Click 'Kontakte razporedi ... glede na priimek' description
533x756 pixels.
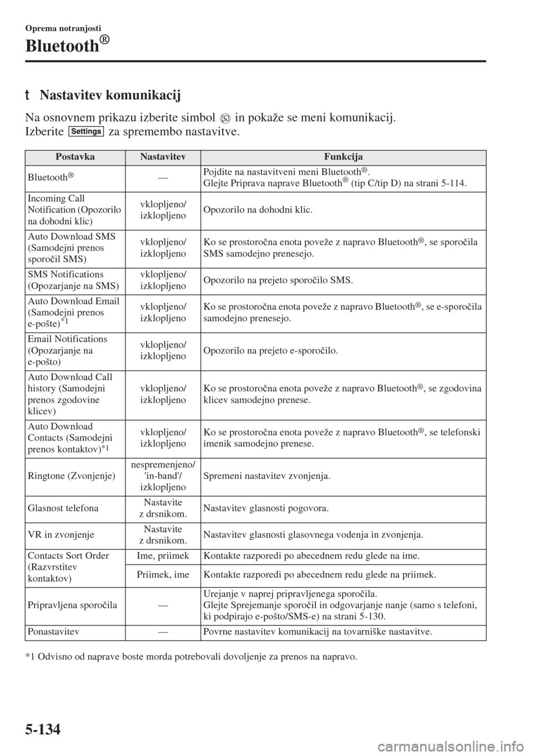(x=319, y=575)
